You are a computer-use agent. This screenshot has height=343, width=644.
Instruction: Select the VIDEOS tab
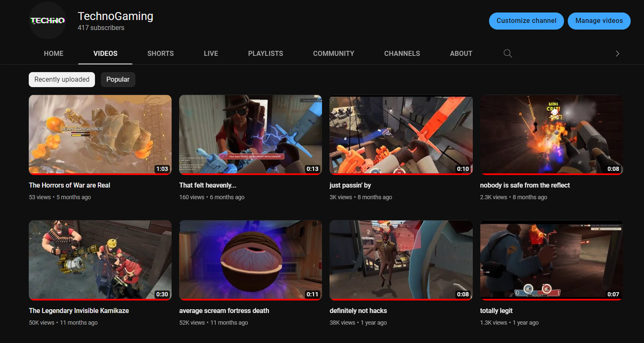105,53
